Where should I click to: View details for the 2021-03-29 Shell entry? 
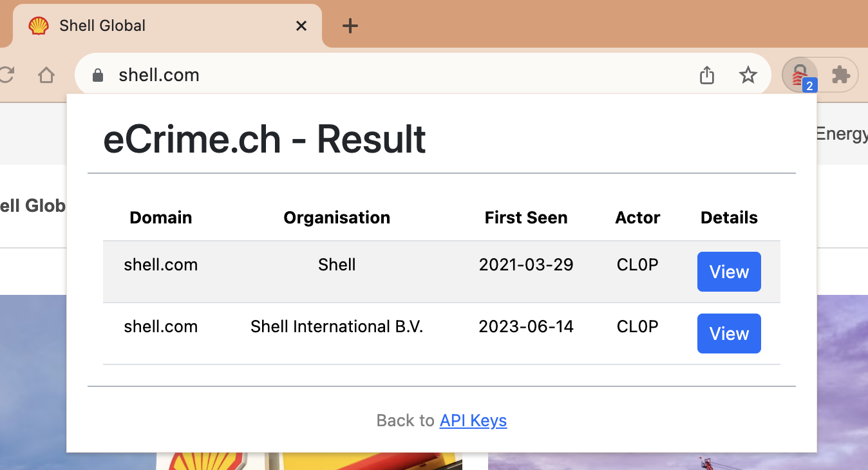click(729, 272)
